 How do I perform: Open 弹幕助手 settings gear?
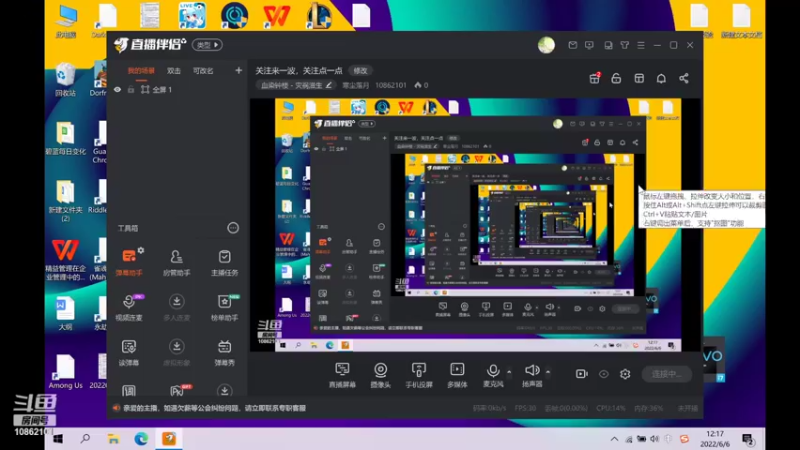[x=141, y=250]
